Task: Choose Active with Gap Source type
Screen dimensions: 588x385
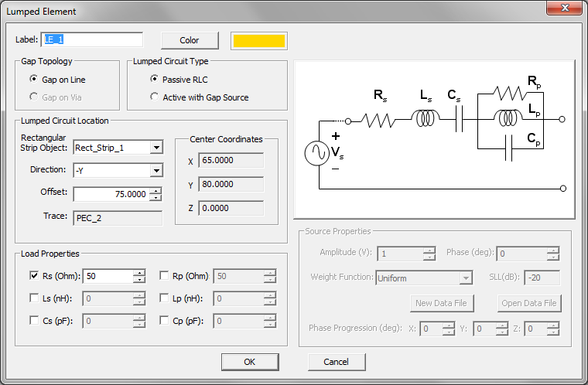Action: click(154, 97)
